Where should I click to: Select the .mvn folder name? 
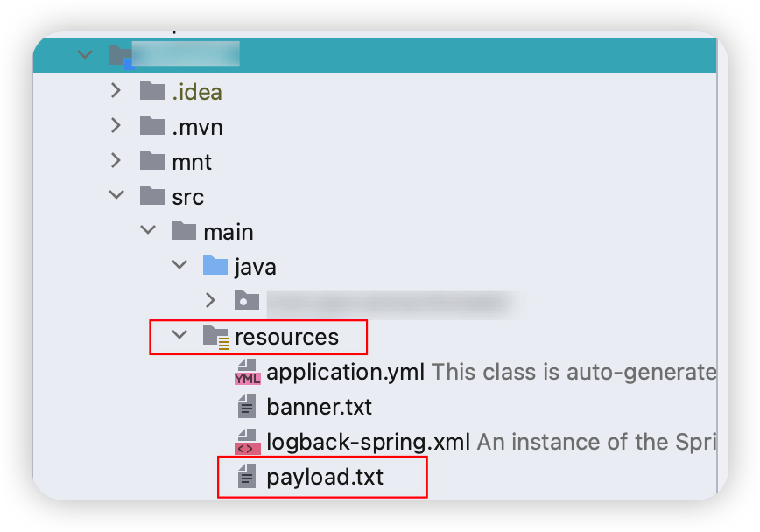pyautogui.click(x=197, y=128)
